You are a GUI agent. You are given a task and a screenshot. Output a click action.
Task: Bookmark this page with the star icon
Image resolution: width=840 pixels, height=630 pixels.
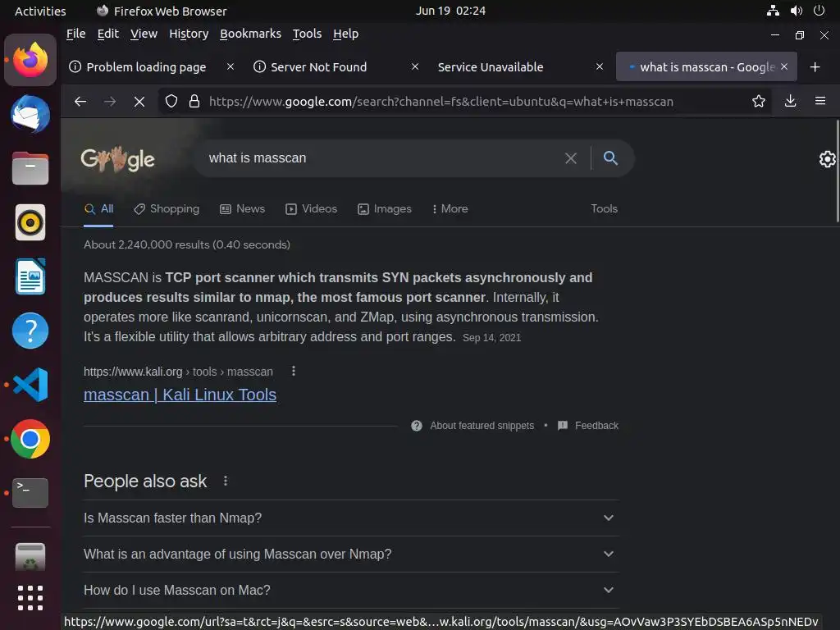759,101
